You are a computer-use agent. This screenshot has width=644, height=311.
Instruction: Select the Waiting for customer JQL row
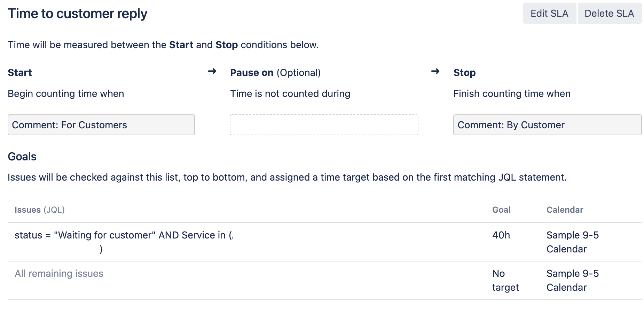325,242
